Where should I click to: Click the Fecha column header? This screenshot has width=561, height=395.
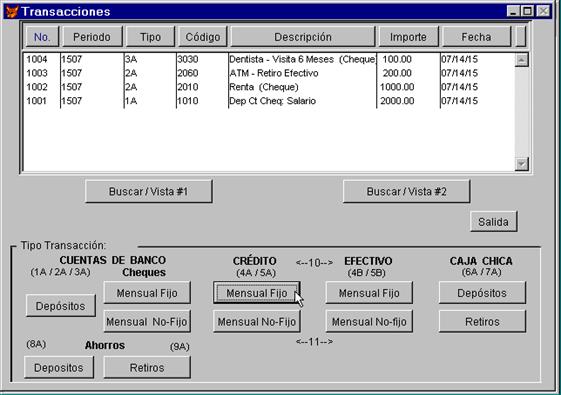(476, 37)
